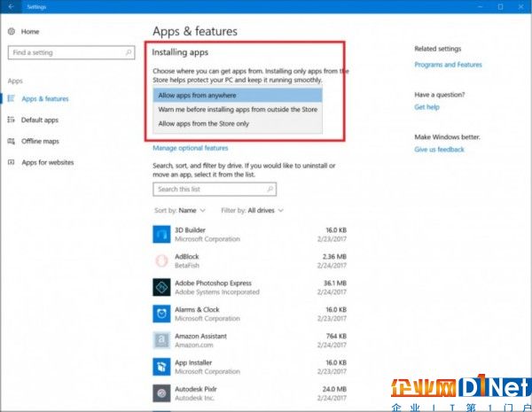Open Manage optional features link
The width and height of the screenshot is (532, 412).
click(191, 148)
